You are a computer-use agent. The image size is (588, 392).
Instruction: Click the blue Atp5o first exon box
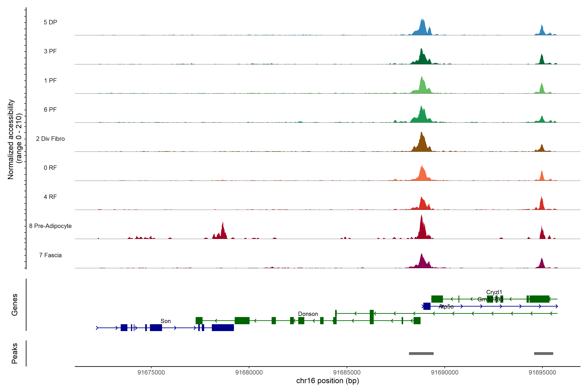(427, 306)
